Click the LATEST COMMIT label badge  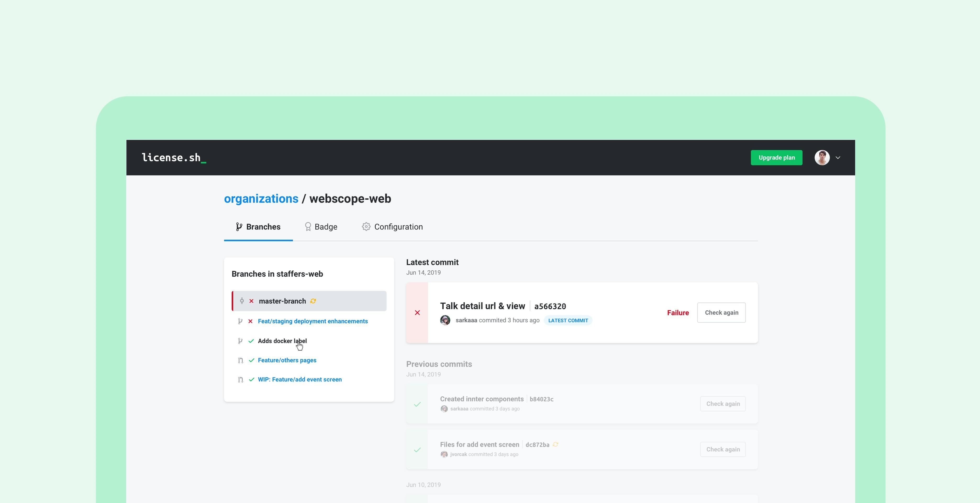(568, 320)
